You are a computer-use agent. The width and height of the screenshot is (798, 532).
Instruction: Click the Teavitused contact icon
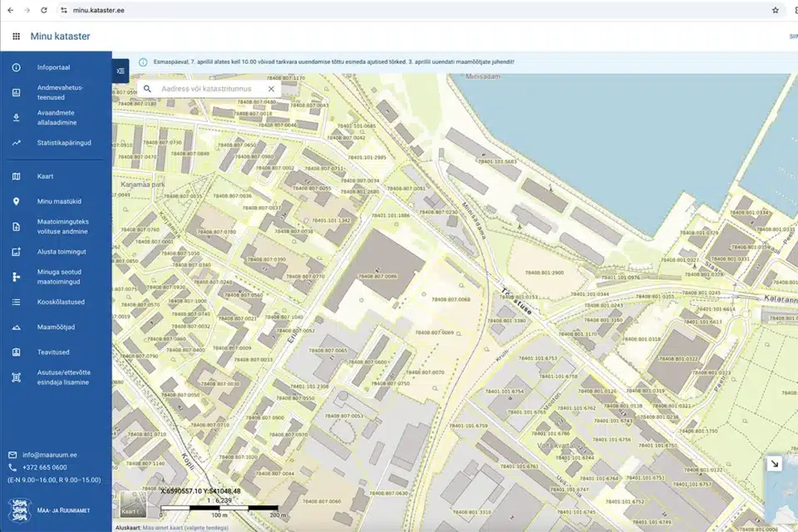(x=17, y=352)
